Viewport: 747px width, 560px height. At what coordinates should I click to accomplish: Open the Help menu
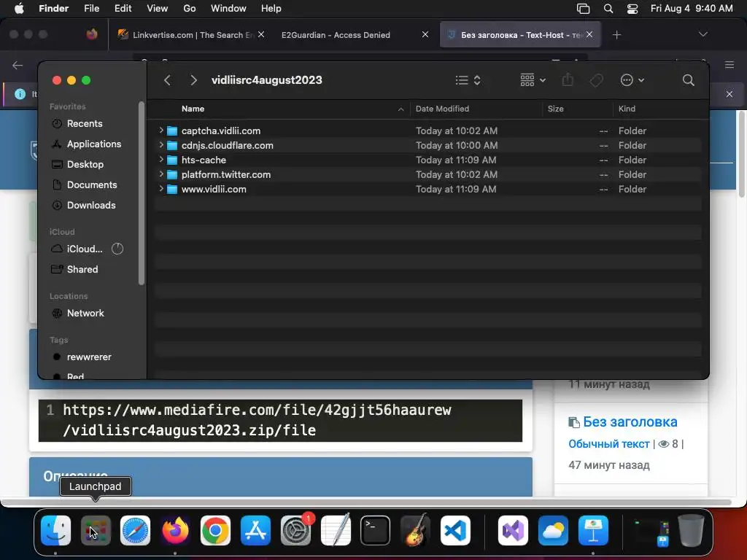[271, 9]
